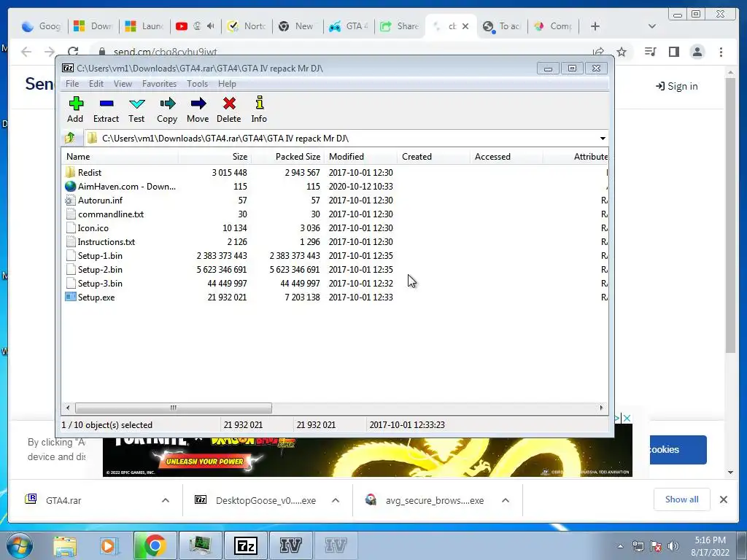Sort by Accessed column header

click(506, 157)
